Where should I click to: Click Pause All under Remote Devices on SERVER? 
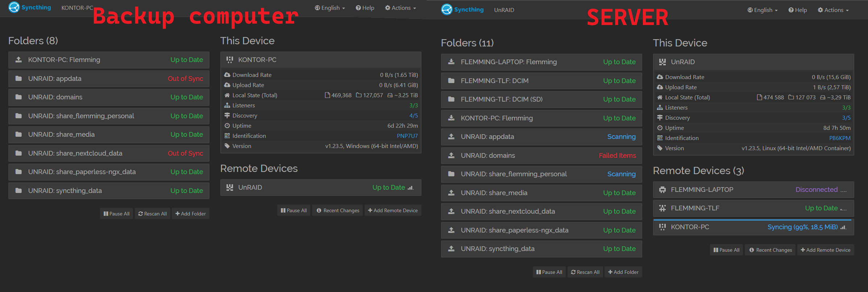coord(726,250)
